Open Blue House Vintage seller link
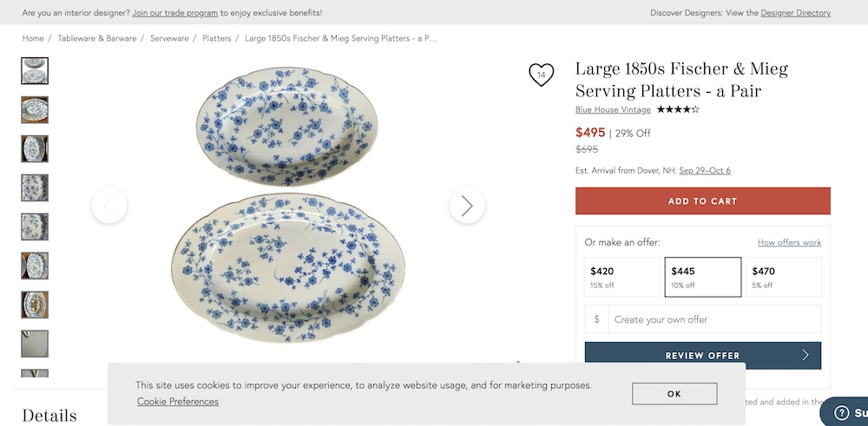868x426 pixels. (613, 109)
